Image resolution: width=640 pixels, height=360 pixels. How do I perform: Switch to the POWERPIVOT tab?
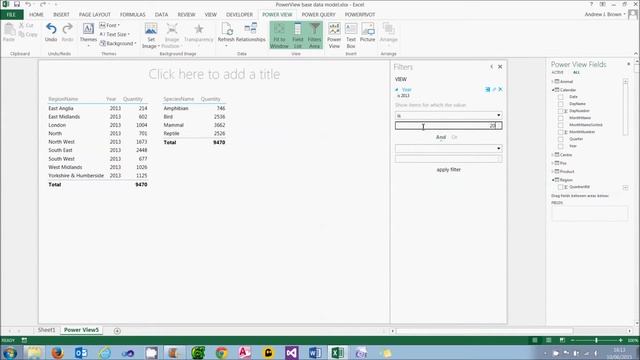360,15
